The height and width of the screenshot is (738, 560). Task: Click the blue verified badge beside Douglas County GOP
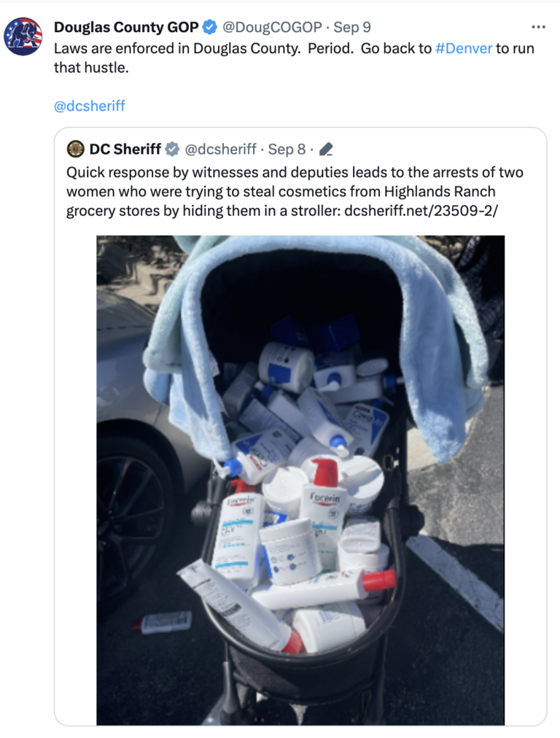pos(209,28)
